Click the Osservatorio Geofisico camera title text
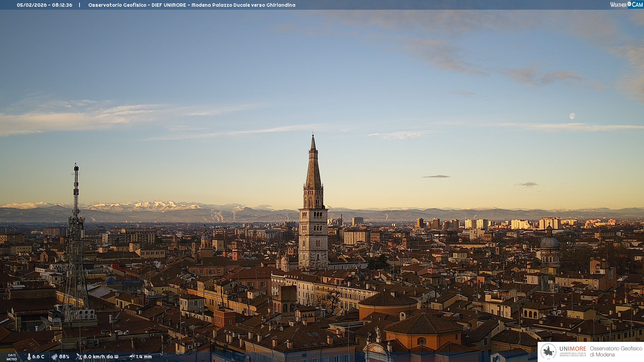 (x=192, y=5)
